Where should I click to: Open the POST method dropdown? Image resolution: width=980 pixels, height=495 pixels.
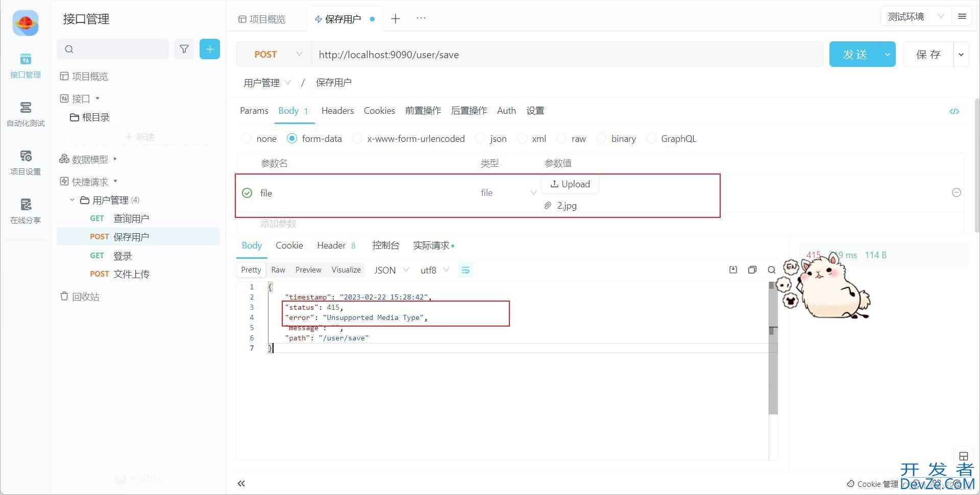tap(274, 54)
